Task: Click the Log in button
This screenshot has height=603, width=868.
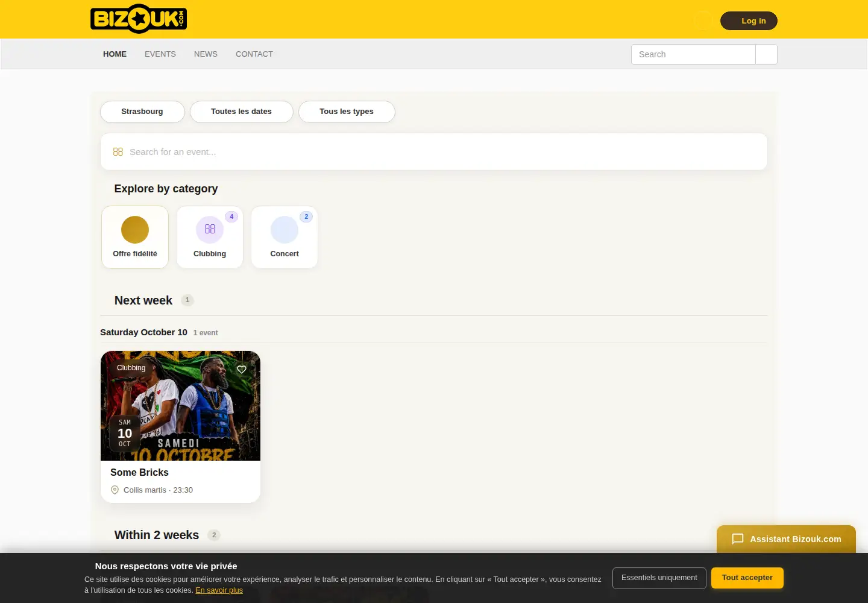Action: [x=749, y=21]
